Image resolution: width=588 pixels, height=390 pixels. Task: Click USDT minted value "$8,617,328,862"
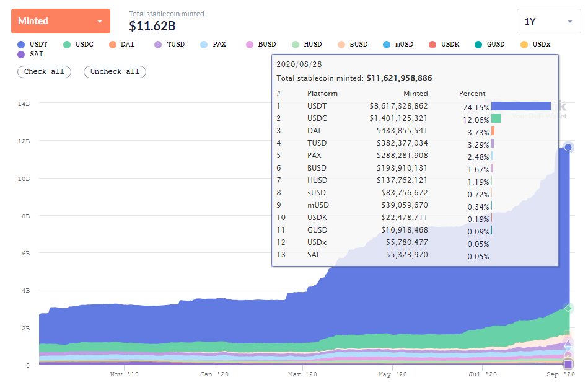coord(398,106)
